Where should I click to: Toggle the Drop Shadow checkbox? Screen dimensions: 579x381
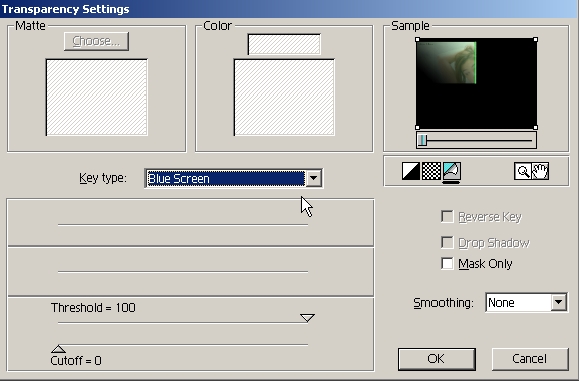click(447, 243)
